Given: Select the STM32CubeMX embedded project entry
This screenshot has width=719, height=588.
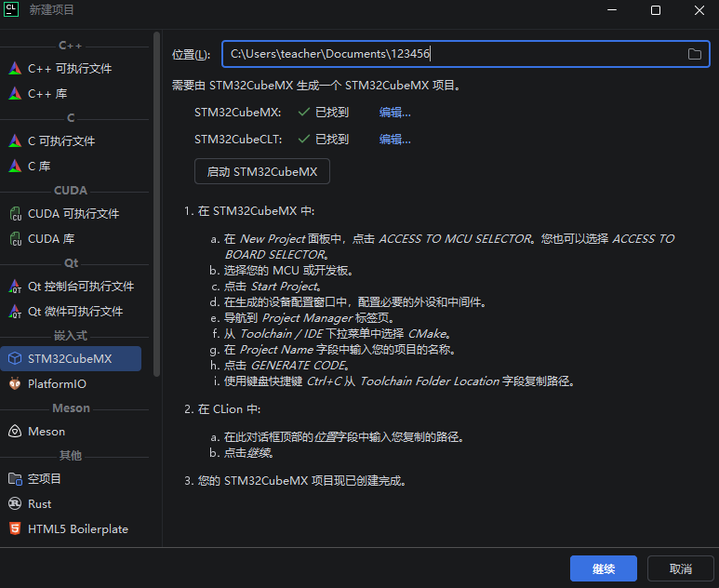Looking at the screenshot, I should 71,359.
